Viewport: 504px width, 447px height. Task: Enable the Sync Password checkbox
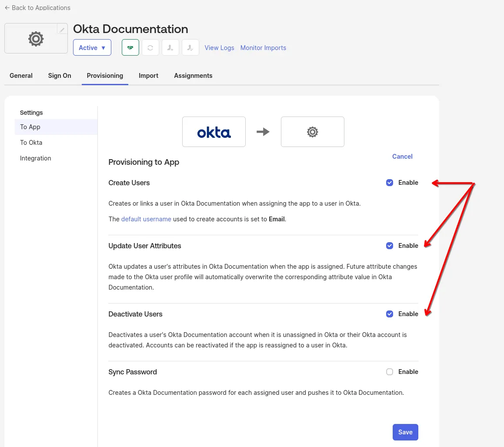(390, 372)
